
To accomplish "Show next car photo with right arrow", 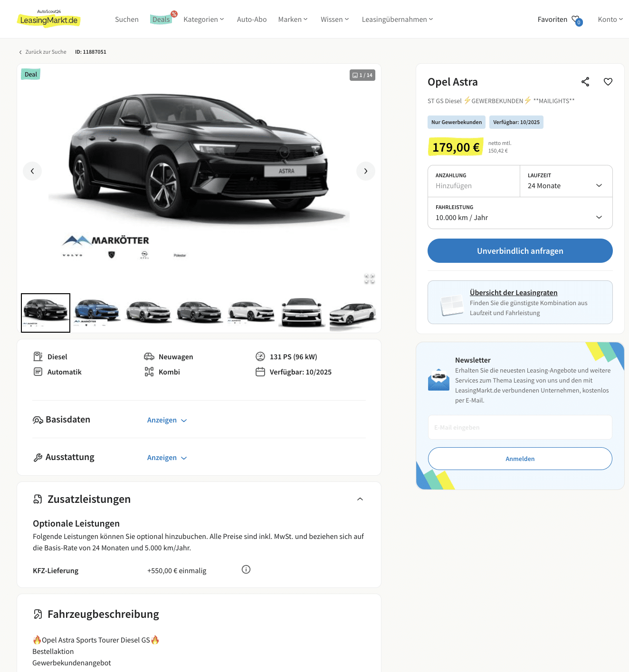I will (366, 171).
